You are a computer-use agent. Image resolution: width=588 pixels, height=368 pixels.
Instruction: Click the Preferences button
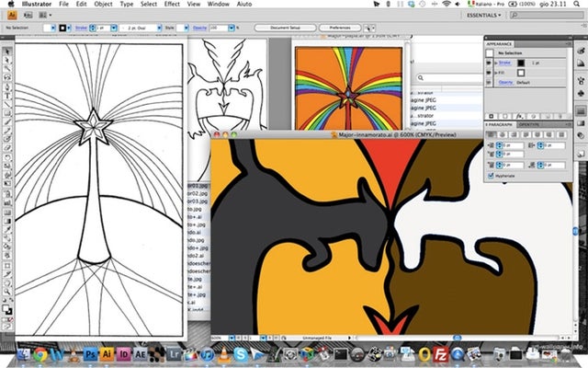click(x=338, y=29)
